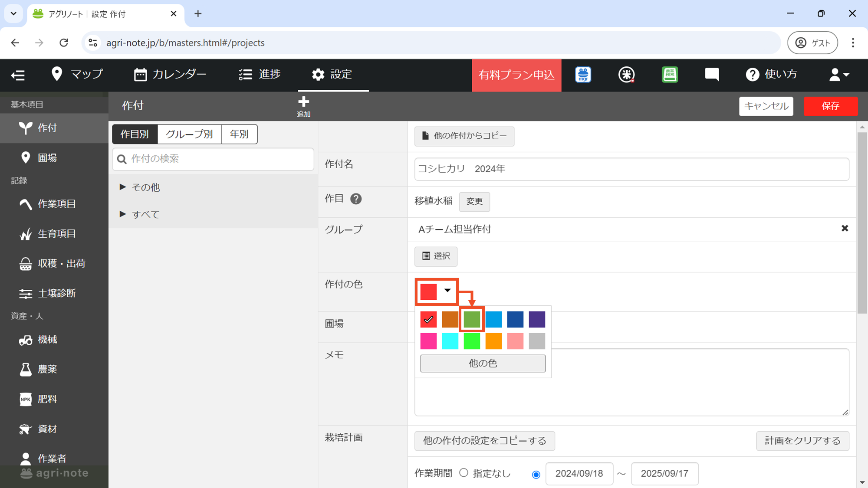Image resolution: width=868 pixels, height=488 pixels.
Task: Open the chat message bubble icon
Action: [x=712, y=75]
